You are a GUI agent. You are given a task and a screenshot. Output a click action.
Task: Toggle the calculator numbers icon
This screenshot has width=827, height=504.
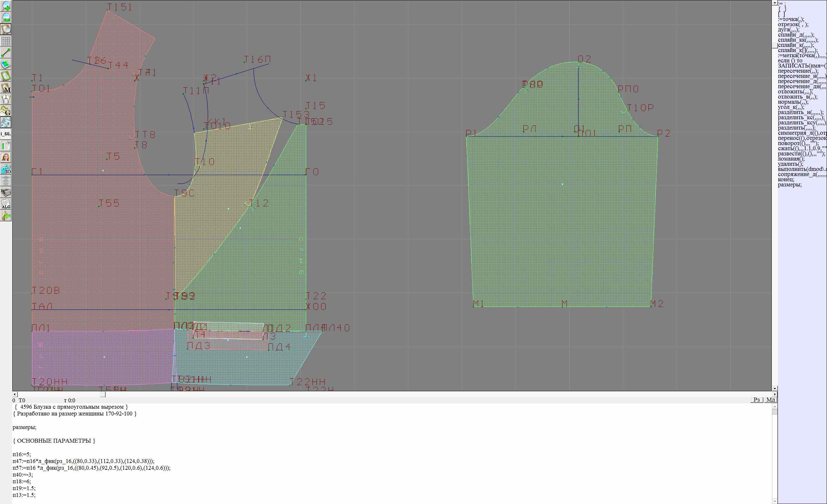6,122
